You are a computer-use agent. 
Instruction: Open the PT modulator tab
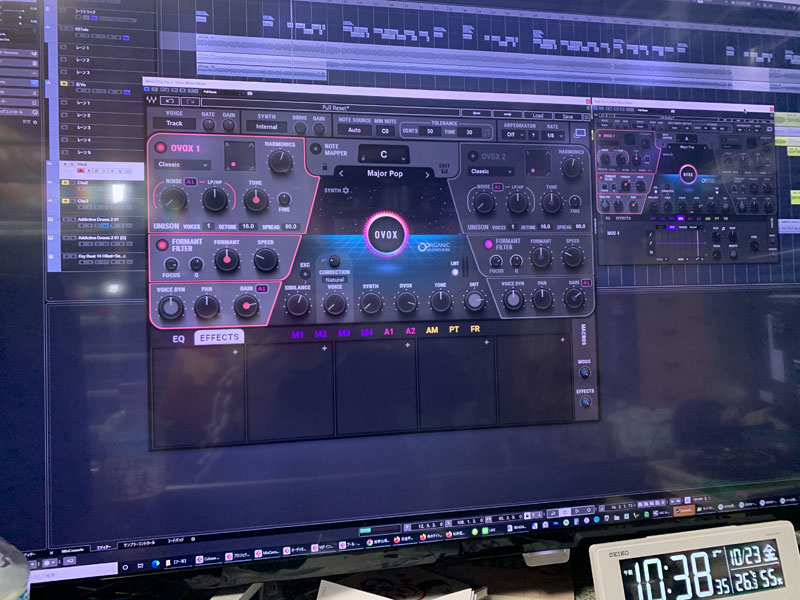(454, 330)
